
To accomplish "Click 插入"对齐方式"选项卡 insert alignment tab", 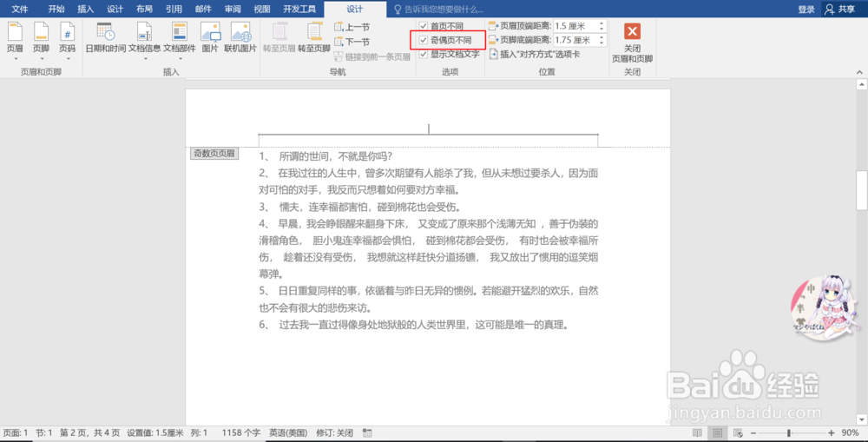I will (x=535, y=55).
